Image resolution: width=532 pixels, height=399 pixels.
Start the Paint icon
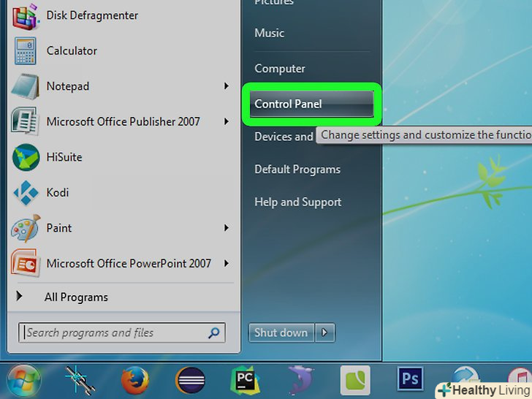click(26, 228)
